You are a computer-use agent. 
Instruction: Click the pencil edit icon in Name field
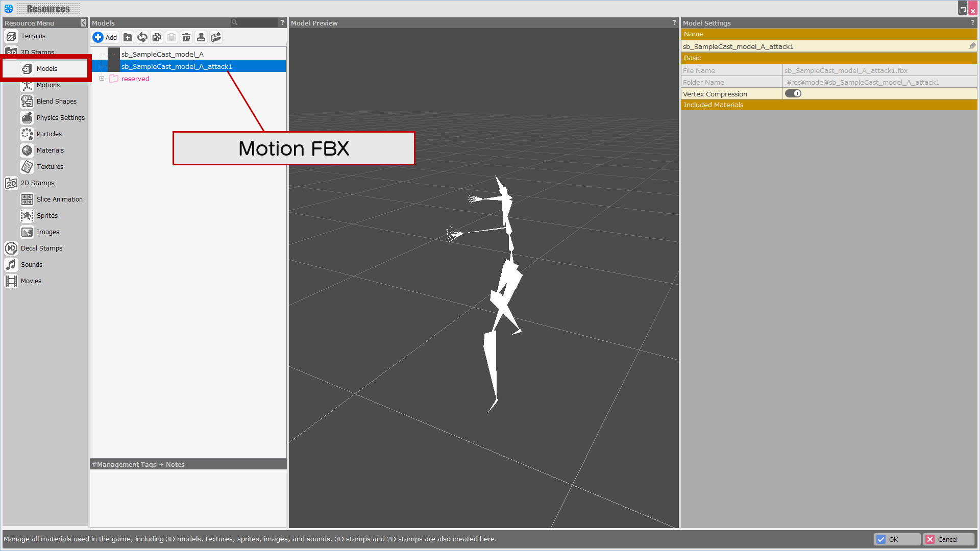972,46
